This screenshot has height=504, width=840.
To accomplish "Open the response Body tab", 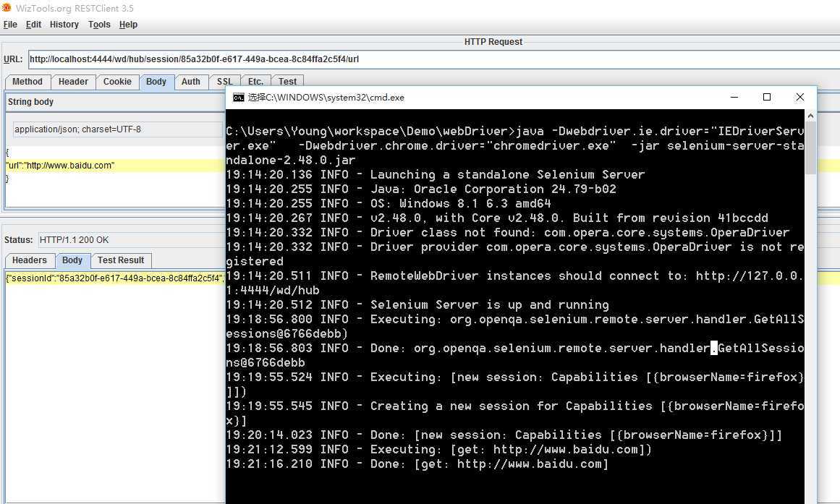I will click(x=72, y=260).
